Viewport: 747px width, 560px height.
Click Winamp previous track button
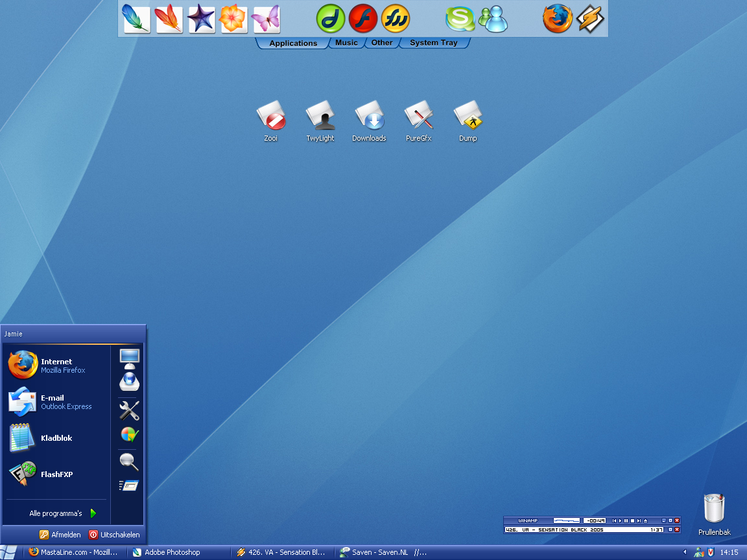[x=614, y=521]
